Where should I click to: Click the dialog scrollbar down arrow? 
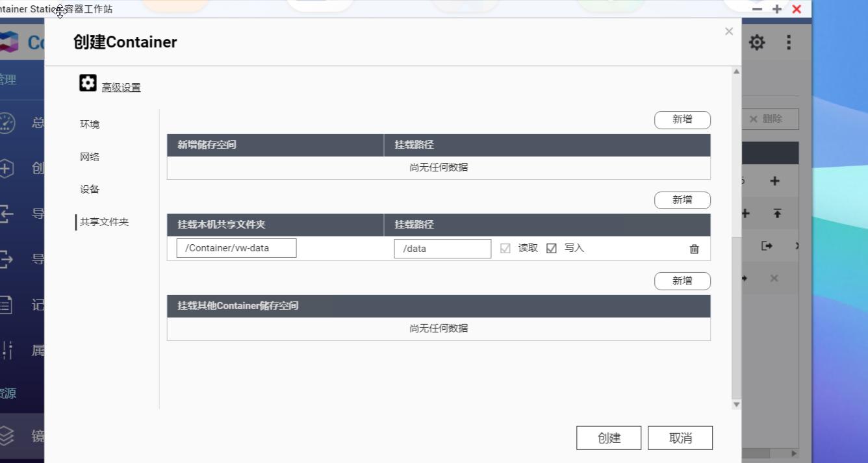click(x=735, y=404)
